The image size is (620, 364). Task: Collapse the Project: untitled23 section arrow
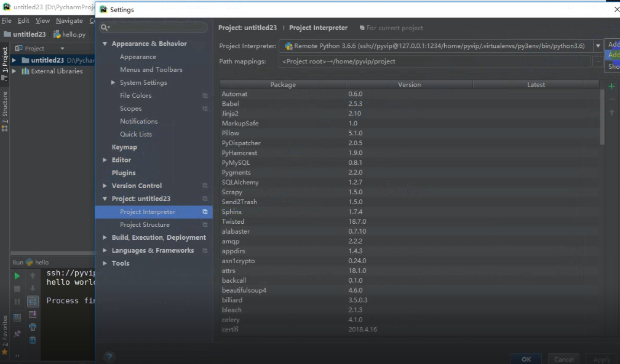click(x=105, y=199)
